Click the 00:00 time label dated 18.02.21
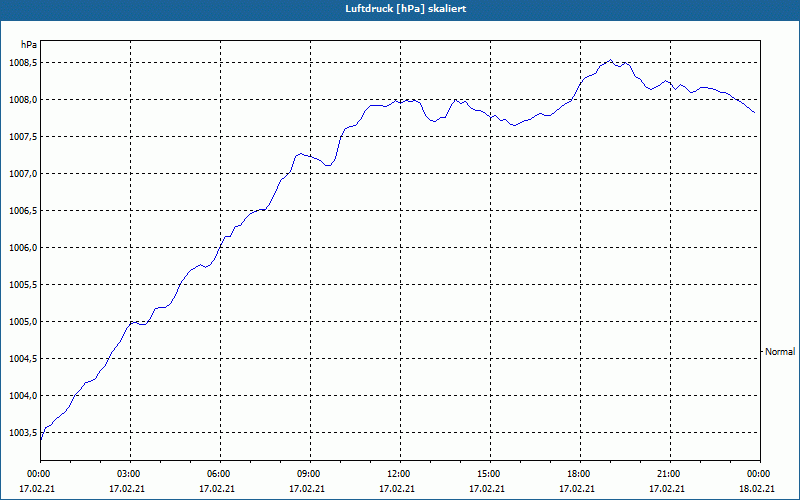Screen dimensions: 800x500 point(757,474)
